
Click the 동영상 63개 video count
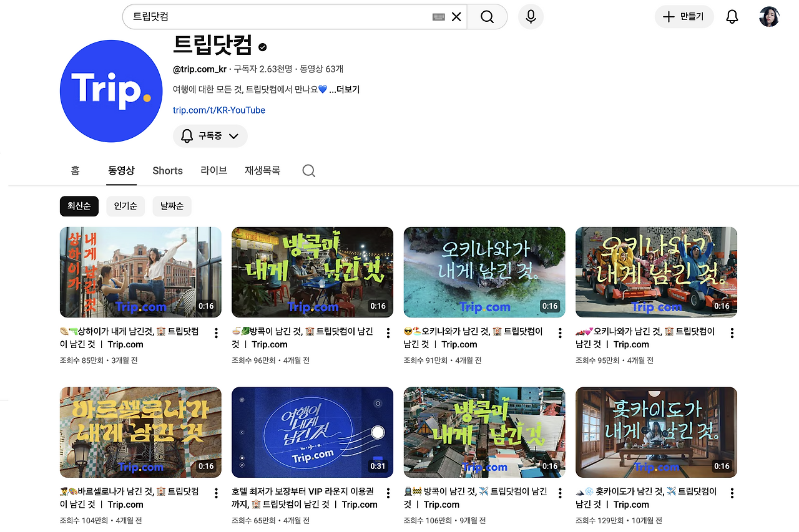tap(321, 69)
